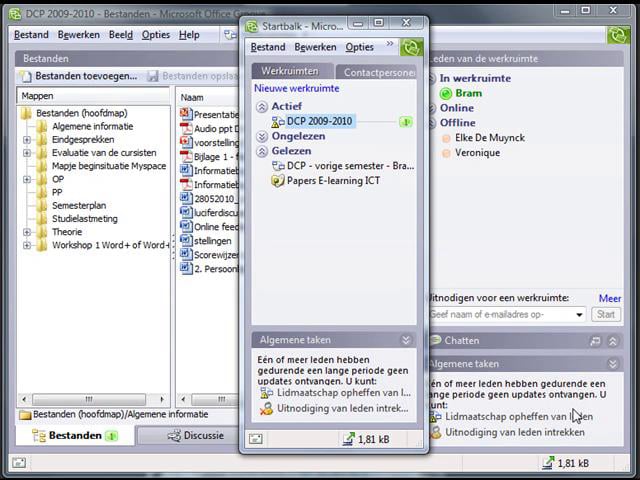Viewport: 640px width, 480px height.
Task: Click Lidmaatschap opheffen link in Startbalk window
Action: 336,393
